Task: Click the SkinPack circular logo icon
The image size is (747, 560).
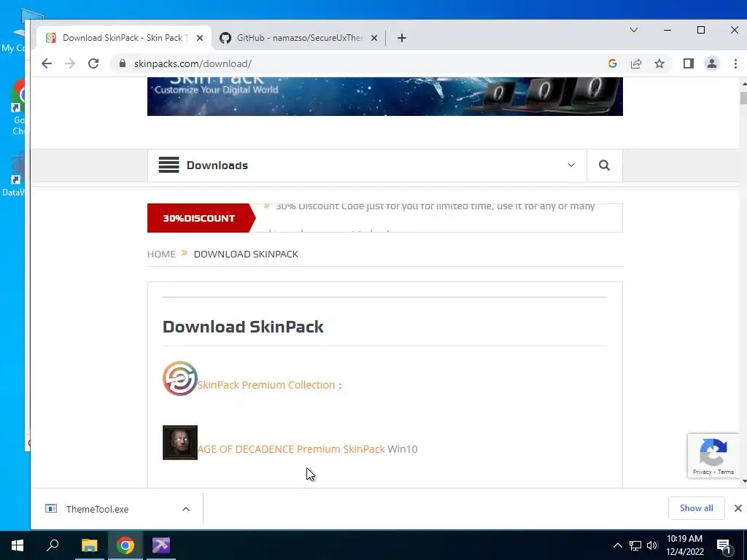Action: [x=180, y=378]
